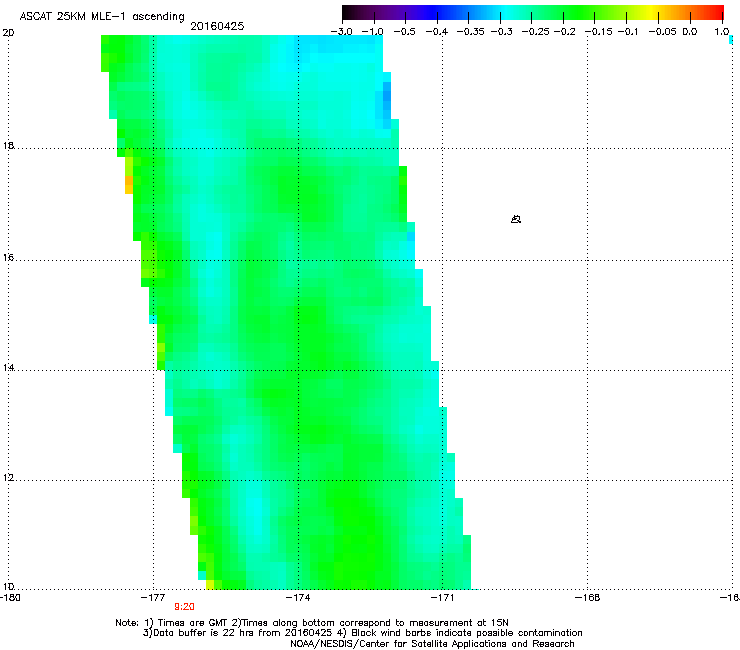The width and height of the screenshot is (740, 650).
Task: Click the -0.4 color scale label
Action: (437, 32)
